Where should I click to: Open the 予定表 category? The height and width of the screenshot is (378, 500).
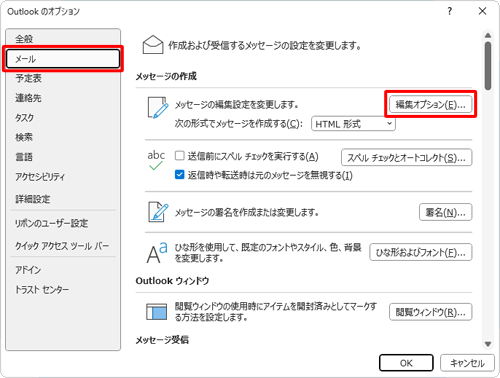pos(63,78)
